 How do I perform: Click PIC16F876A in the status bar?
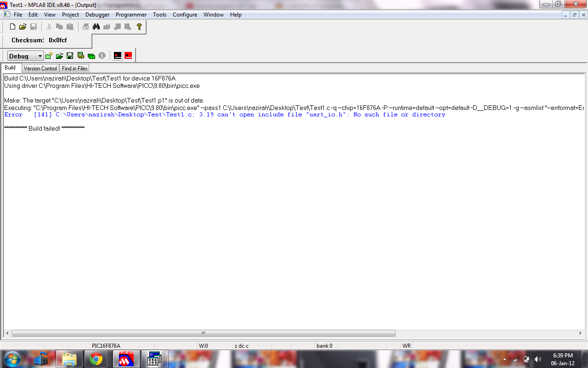[x=106, y=346]
